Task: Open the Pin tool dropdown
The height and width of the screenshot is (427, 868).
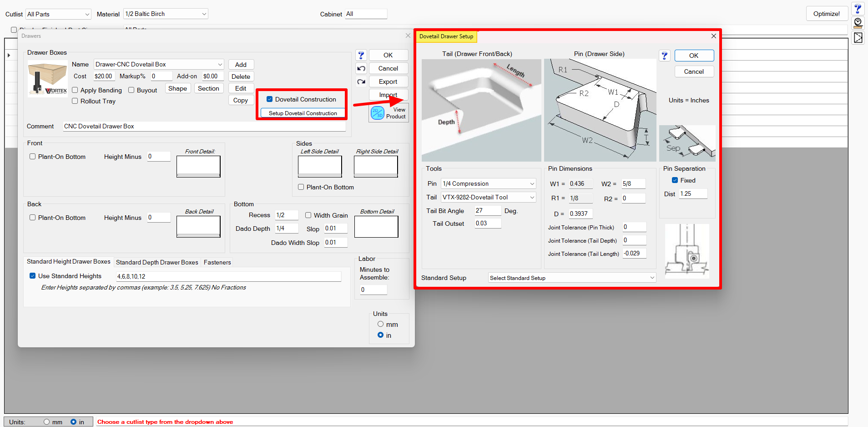Action: (x=488, y=183)
